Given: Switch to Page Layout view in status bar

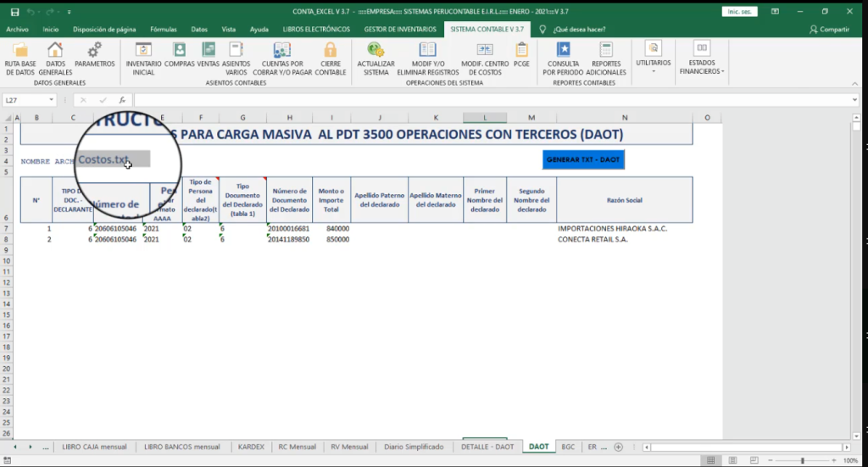Looking at the screenshot, I should 732,460.
